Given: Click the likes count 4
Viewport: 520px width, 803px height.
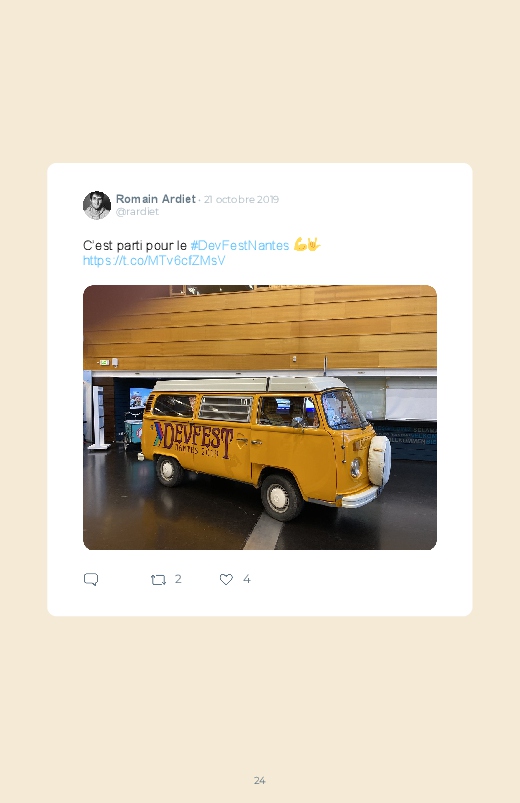Looking at the screenshot, I should (x=246, y=579).
